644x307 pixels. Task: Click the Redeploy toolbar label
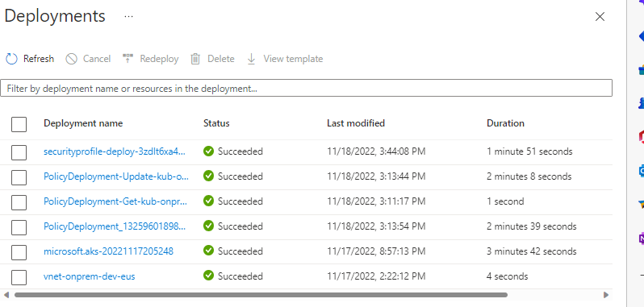[159, 60]
